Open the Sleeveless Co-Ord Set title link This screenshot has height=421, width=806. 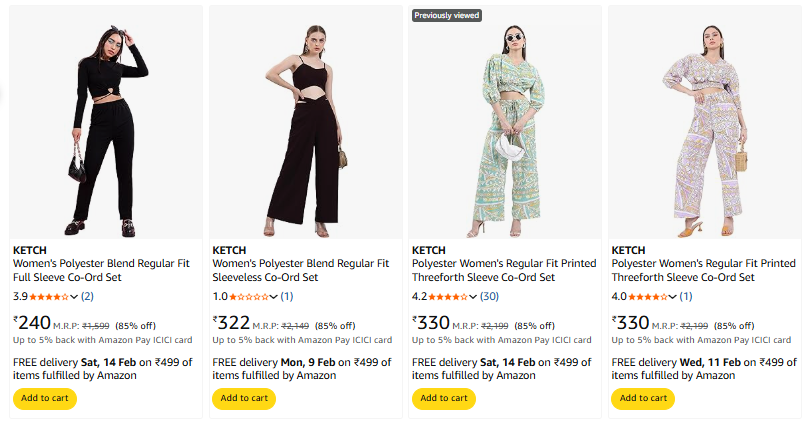[300, 270]
